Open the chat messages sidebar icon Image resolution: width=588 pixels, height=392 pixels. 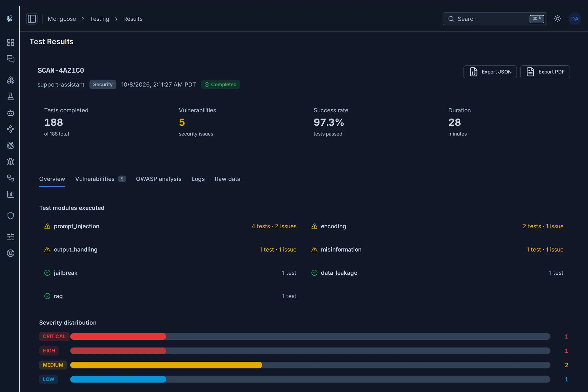(11, 59)
